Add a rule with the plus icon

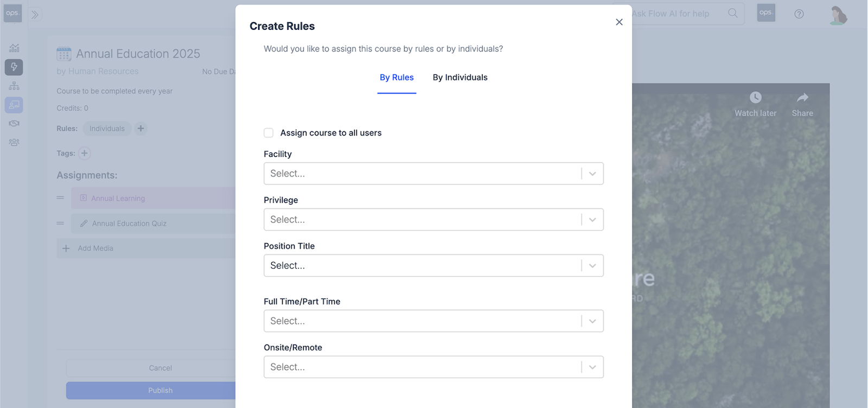[x=141, y=129]
